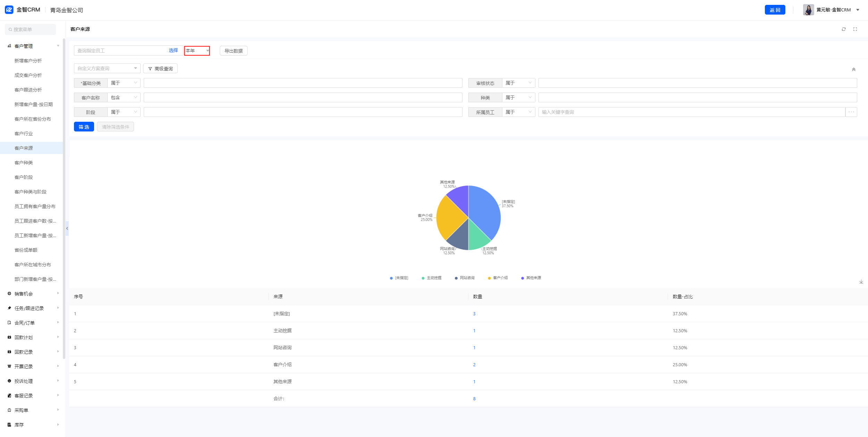Open 客户种类 in the sidebar
This screenshot has height=437, width=868.
click(x=24, y=163)
